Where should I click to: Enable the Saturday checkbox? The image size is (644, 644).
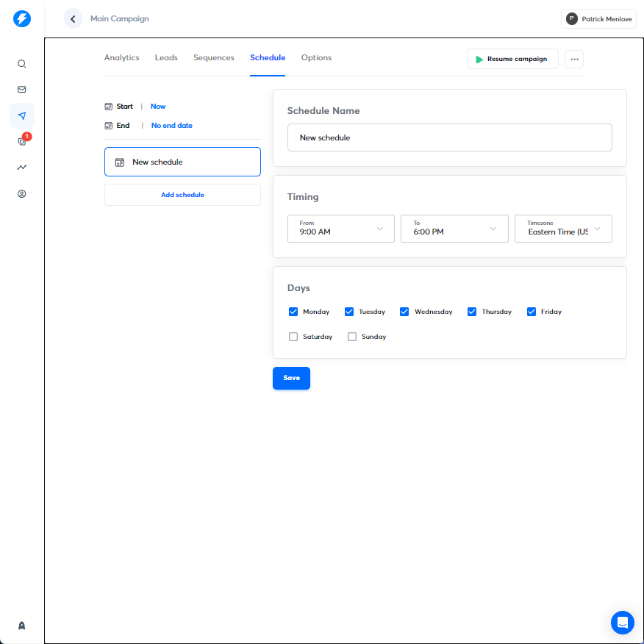(293, 337)
